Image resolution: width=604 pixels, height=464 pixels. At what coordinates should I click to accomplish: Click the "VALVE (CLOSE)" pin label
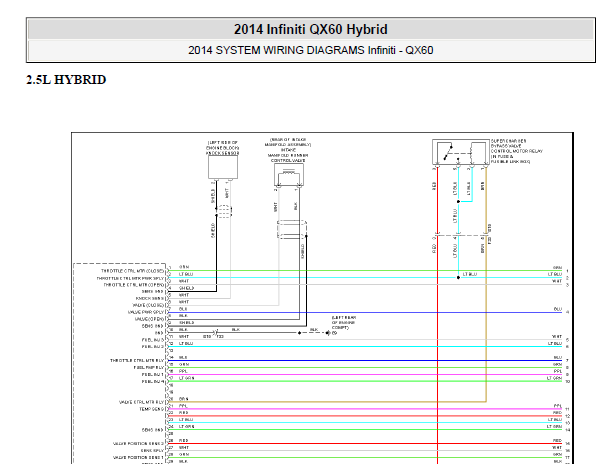(x=148, y=305)
